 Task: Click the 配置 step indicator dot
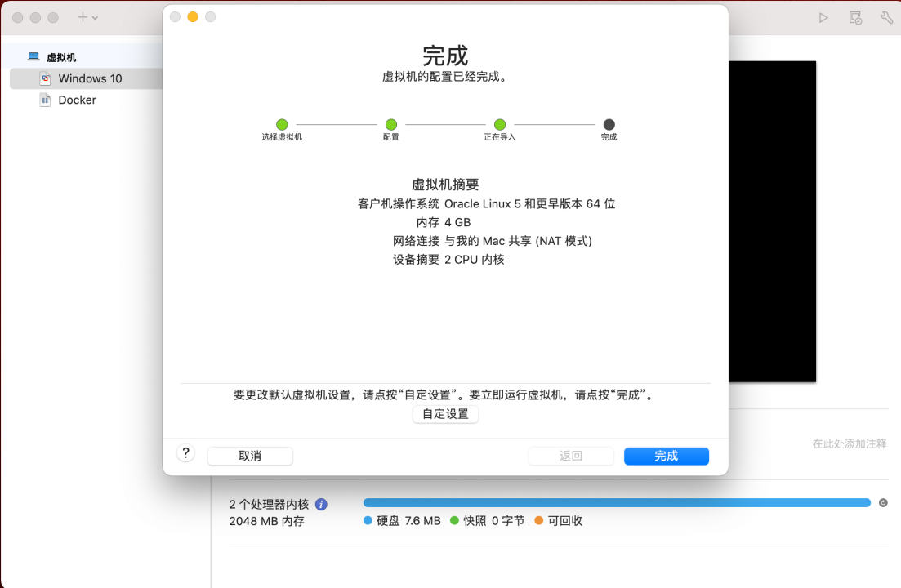point(391,125)
